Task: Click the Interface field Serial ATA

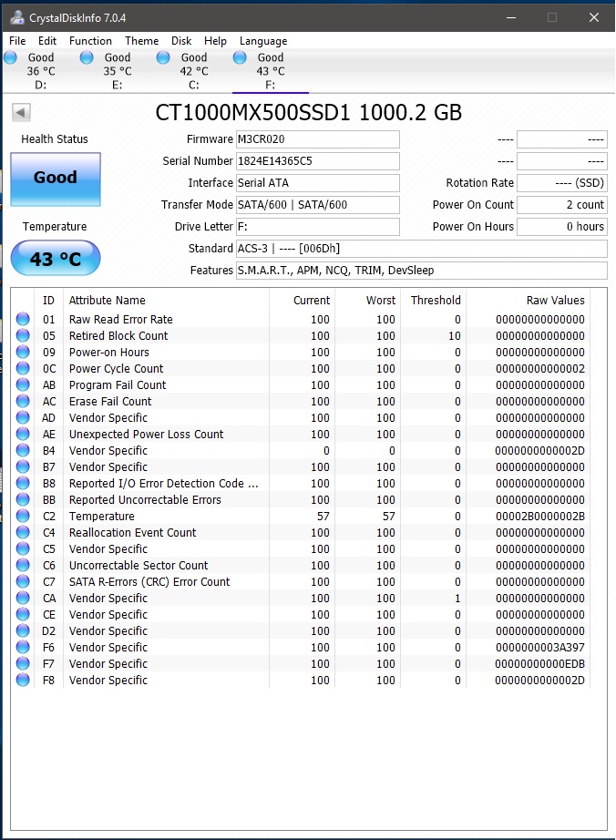Action: click(318, 183)
